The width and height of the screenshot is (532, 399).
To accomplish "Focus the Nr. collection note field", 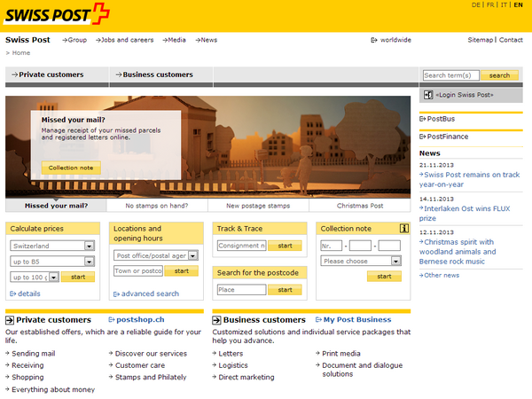I will click(331, 246).
